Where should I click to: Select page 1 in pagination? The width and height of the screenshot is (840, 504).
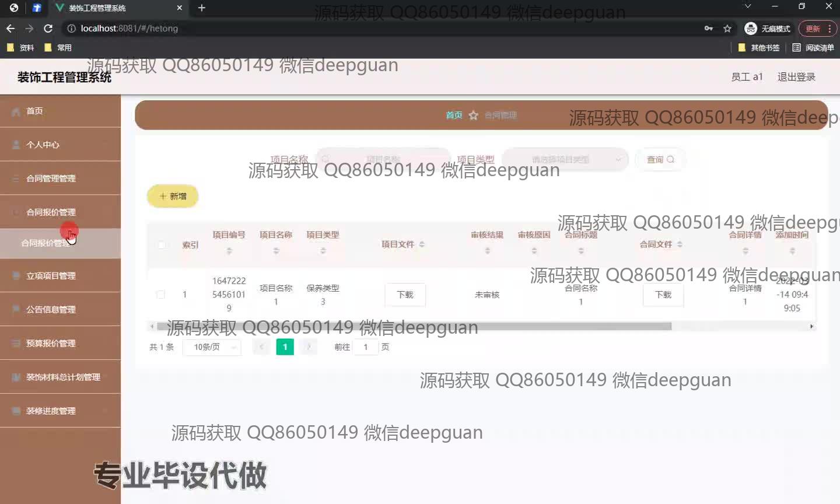click(285, 347)
